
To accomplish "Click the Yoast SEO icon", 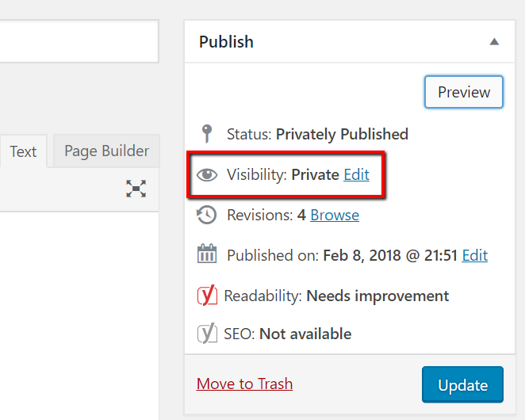I will point(207,334).
